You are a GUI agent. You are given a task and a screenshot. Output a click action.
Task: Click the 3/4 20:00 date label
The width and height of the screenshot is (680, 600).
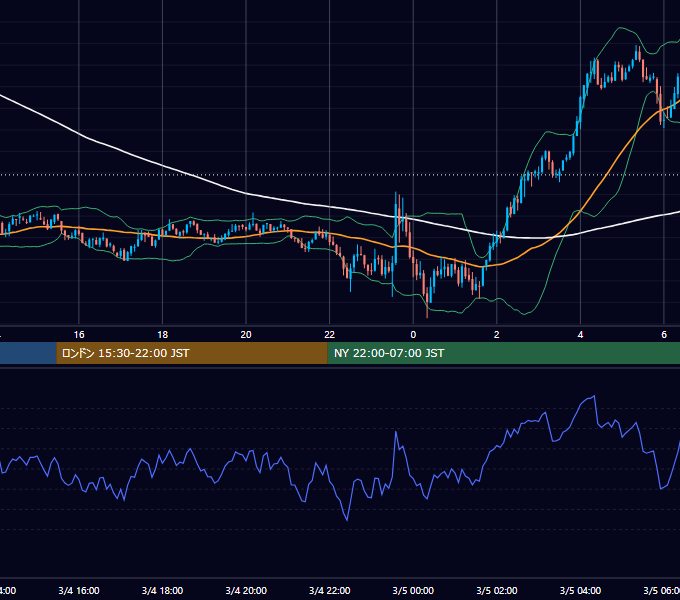[246, 591]
